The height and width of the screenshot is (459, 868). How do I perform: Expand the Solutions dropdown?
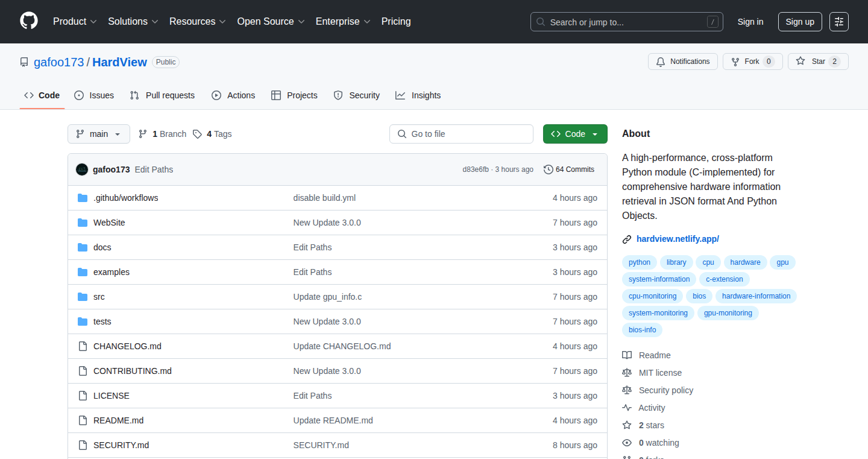[133, 22]
